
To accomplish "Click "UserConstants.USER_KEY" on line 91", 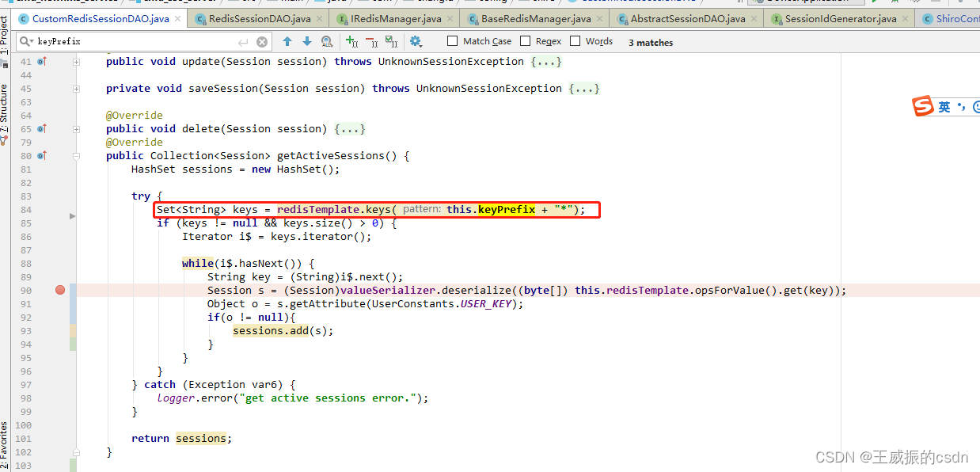I will (x=442, y=303).
